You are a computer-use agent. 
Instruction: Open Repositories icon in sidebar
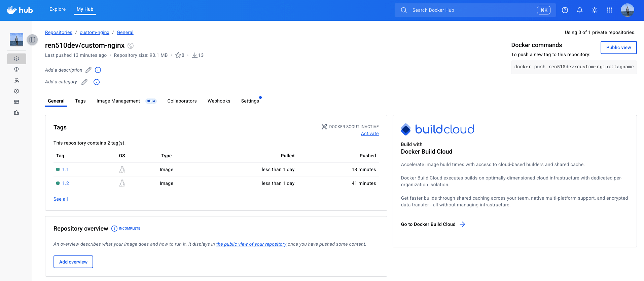16,59
